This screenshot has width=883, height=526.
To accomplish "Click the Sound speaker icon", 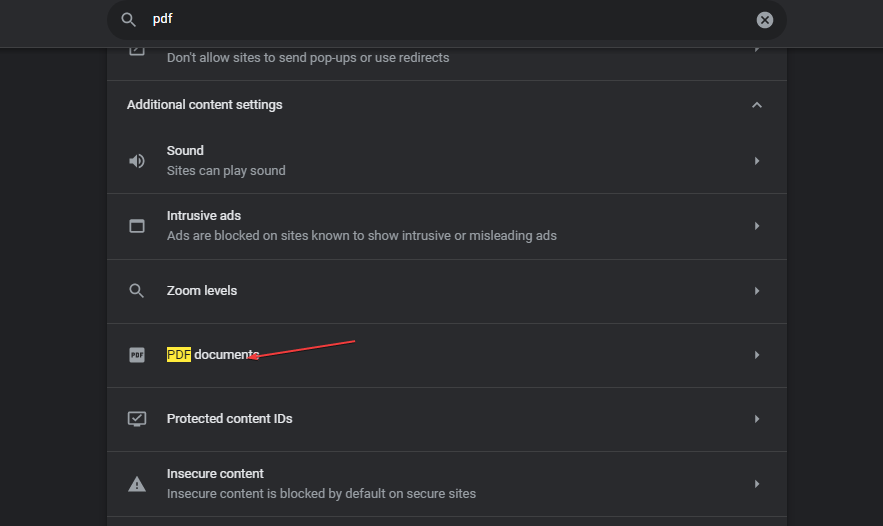I will coord(137,161).
